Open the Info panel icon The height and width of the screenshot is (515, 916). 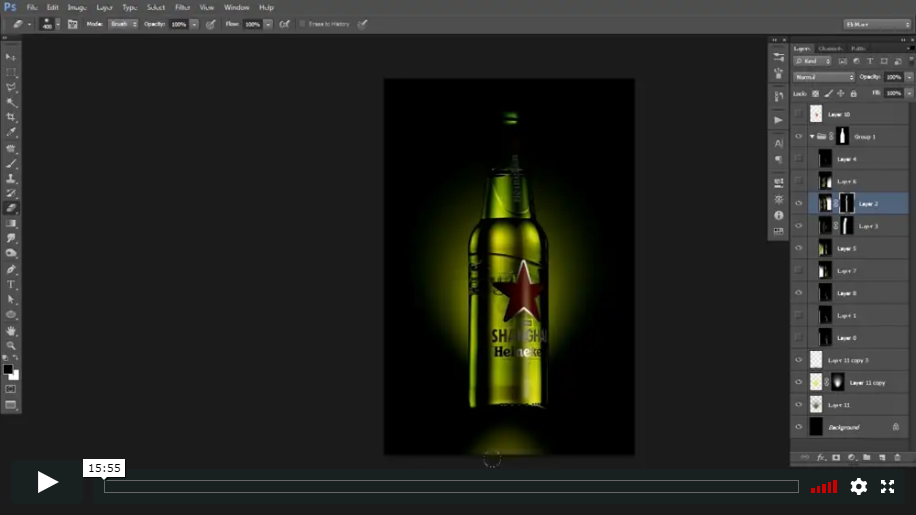[x=778, y=215]
